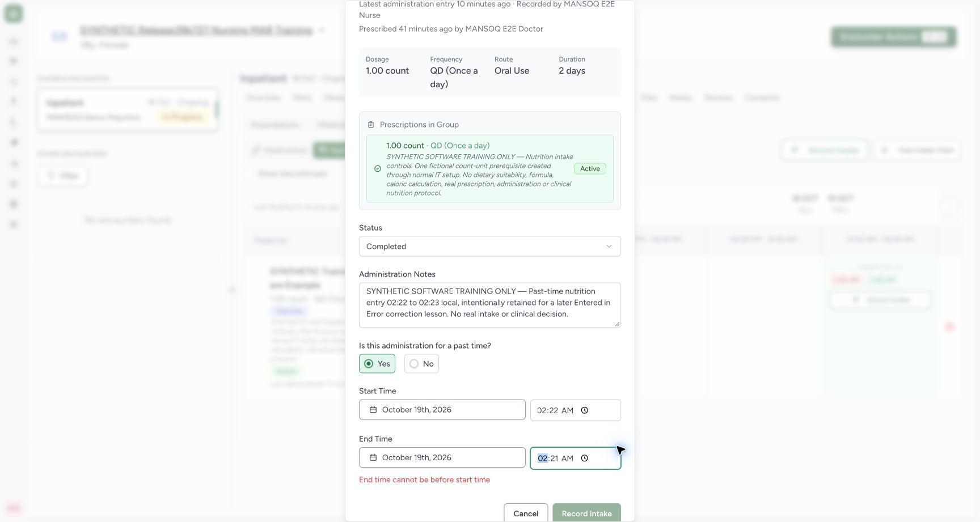Click the "Prescriptions in Group" heading
This screenshot has width=980, height=522.
point(419,125)
